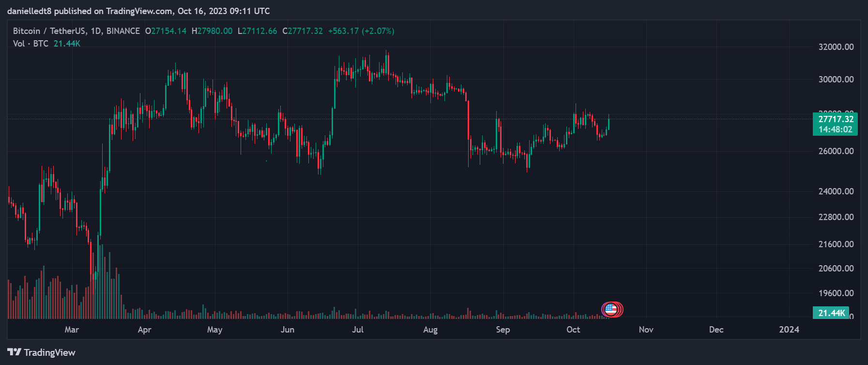The height and width of the screenshot is (365, 868).
Task: Click the Nov label on time axis
Action: click(646, 330)
